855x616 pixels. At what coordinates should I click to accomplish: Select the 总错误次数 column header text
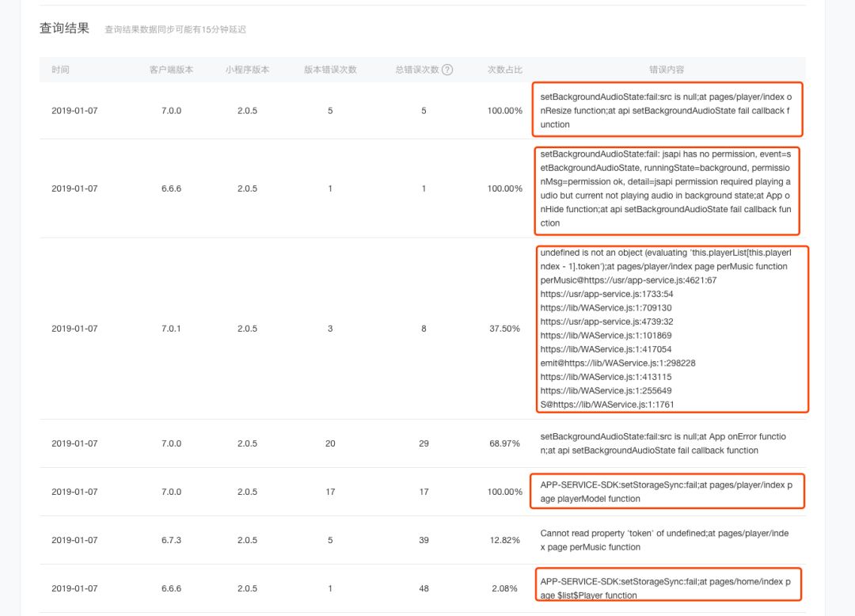[417, 70]
